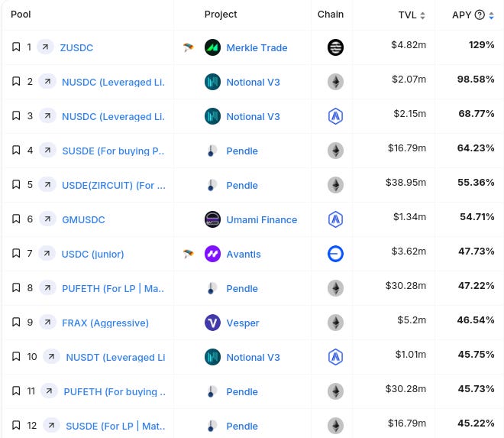Image resolution: width=504 pixels, height=438 pixels.
Task: Sort table by APY column arrows
Action: coord(491,15)
